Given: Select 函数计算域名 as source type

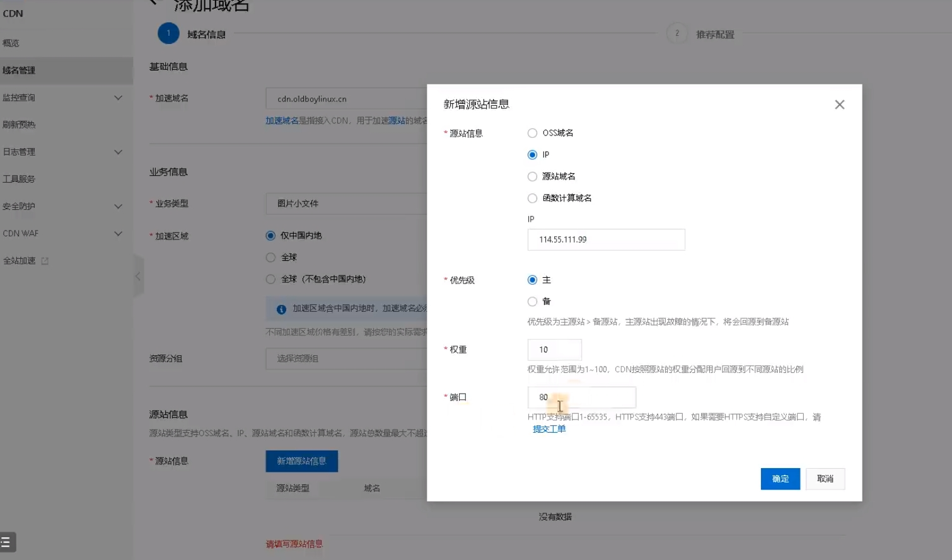Looking at the screenshot, I should click(x=531, y=198).
